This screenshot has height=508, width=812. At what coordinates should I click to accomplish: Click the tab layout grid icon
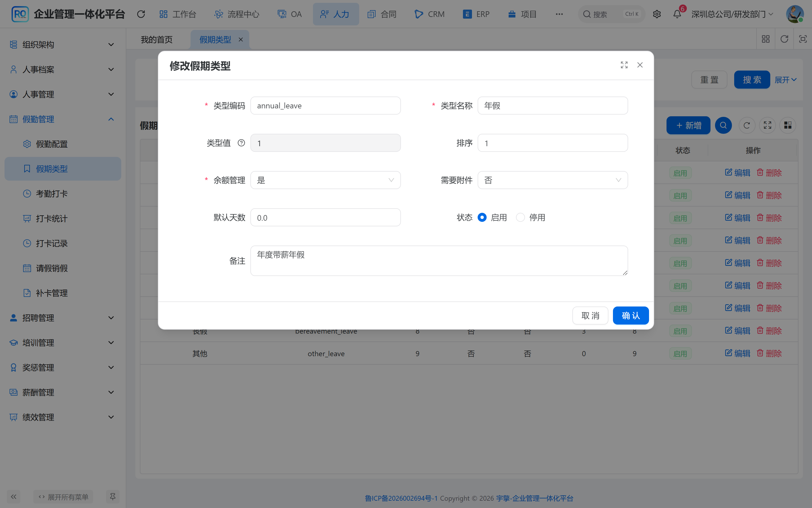(x=766, y=39)
